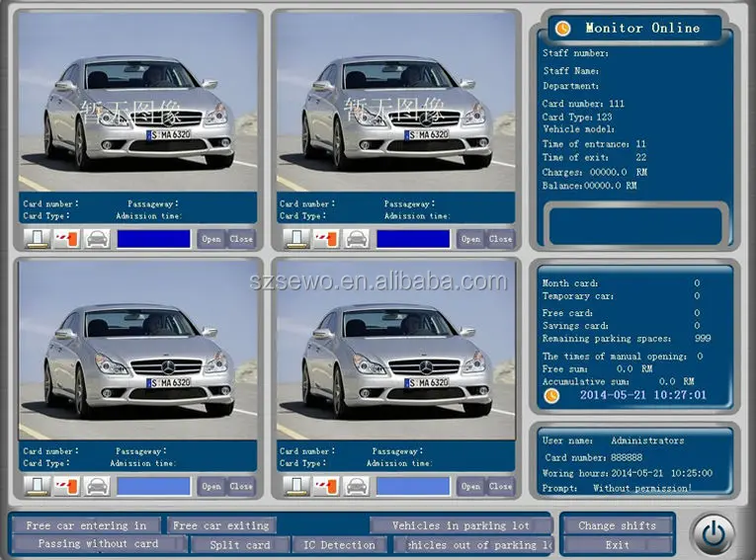Click the barrier gate icon under bottom-left camera
Image resolution: width=756 pixels, height=560 pixels.
[67, 486]
